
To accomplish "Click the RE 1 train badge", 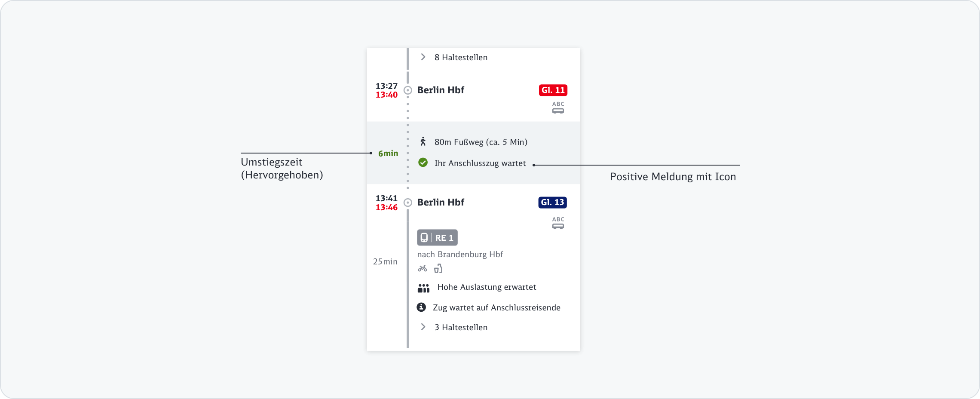I will click(437, 238).
